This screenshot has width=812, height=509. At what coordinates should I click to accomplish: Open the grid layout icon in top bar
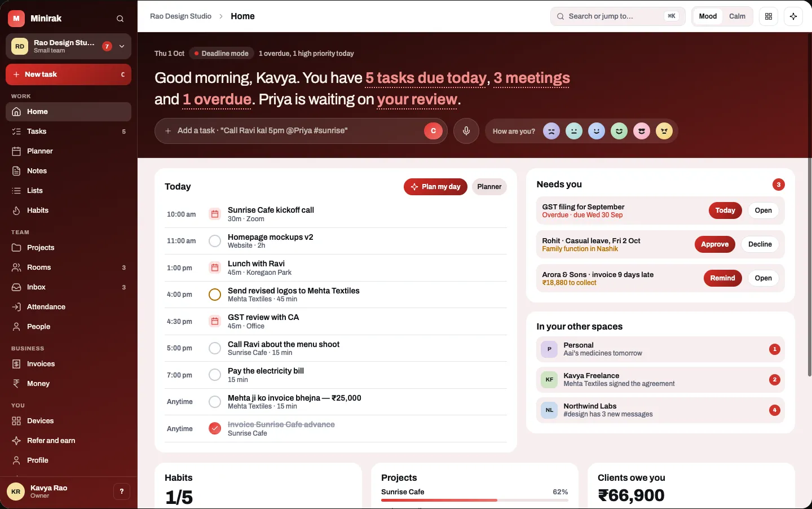click(769, 16)
